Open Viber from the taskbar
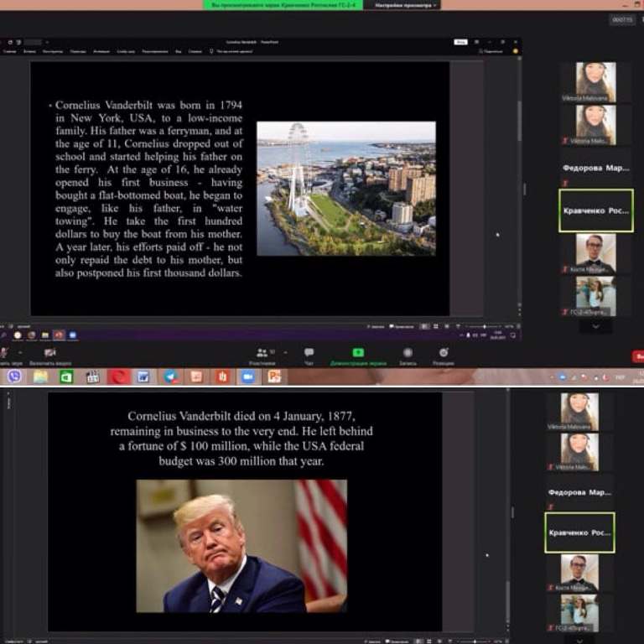This screenshot has height=644, width=644. pyautogui.click(x=13, y=377)
